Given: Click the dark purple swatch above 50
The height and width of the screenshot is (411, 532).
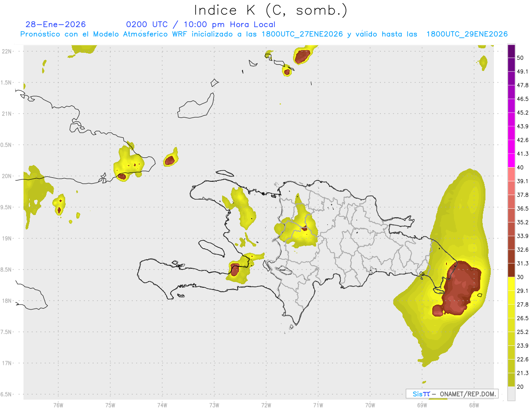Looking at the screenshot, I should coord(512,51).
